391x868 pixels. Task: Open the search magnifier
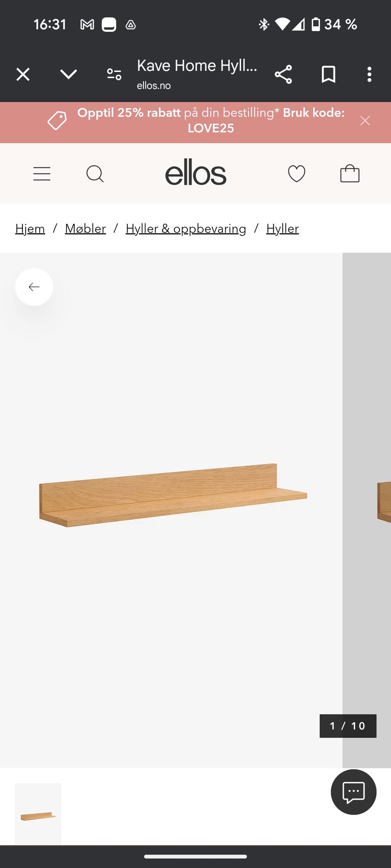tap(95, 174)
